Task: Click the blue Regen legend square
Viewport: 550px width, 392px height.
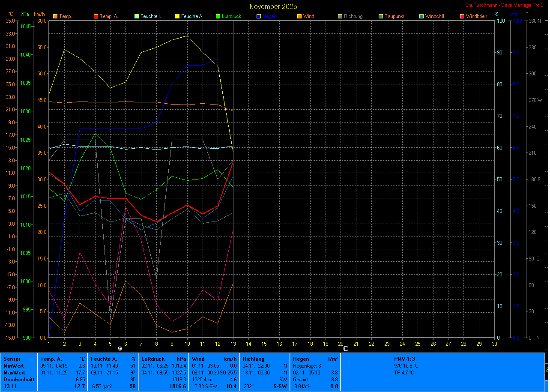Action: pyautogui.click(x=258, y=16)
